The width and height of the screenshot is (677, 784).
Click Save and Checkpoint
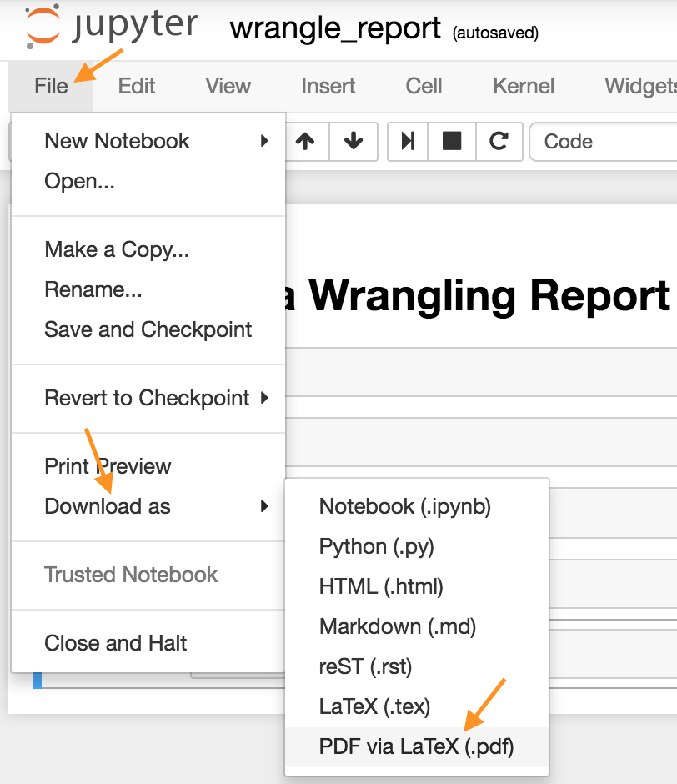click(x=148, y=329)
